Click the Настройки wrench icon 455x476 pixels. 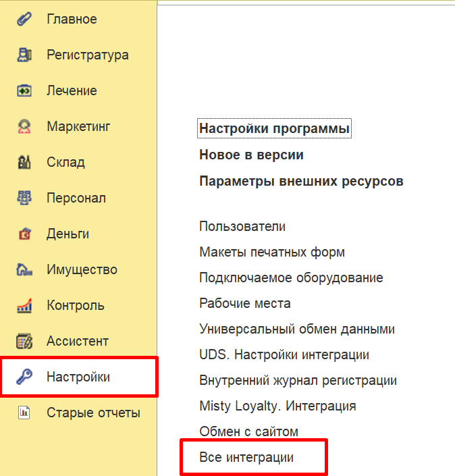(x=24, y=377)
